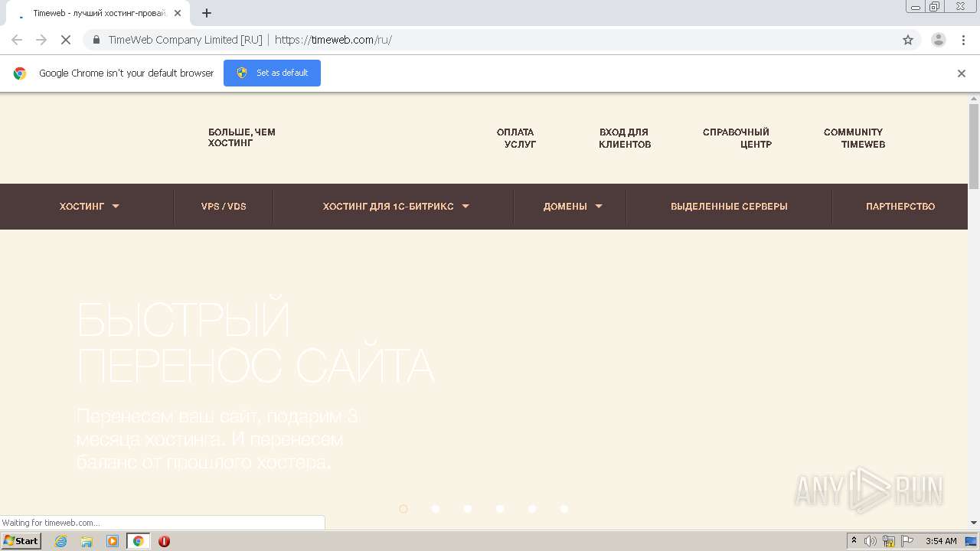980x551 pixels.
Task: Select the second slider dot
Action: 436,509
